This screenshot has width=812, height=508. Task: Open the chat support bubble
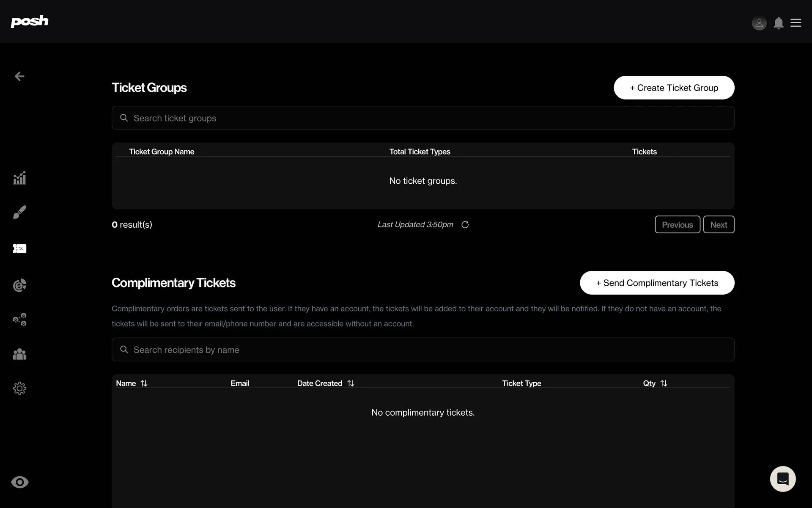782,479
